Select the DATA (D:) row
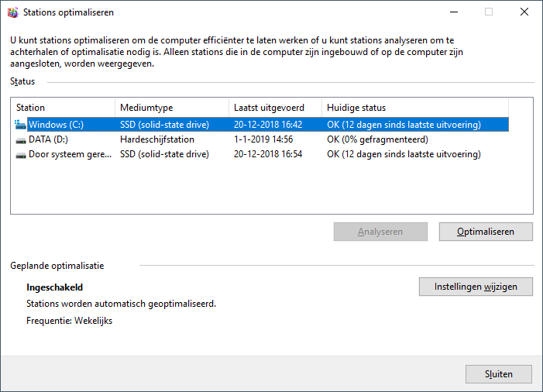Image resolution: width=543 pixels, height=392 pixels. pos(262,139)
